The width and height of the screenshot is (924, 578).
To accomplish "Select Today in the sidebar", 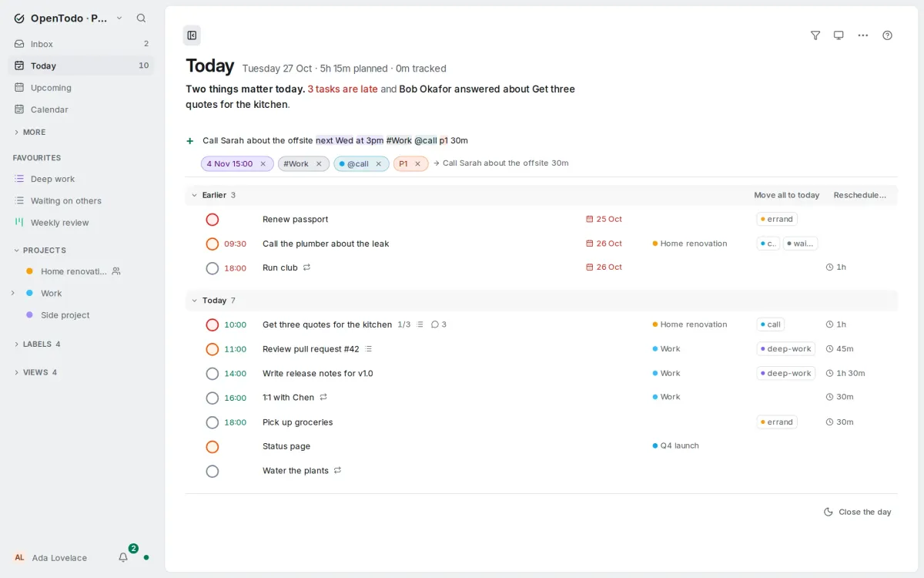I will [x=81, y=66].
